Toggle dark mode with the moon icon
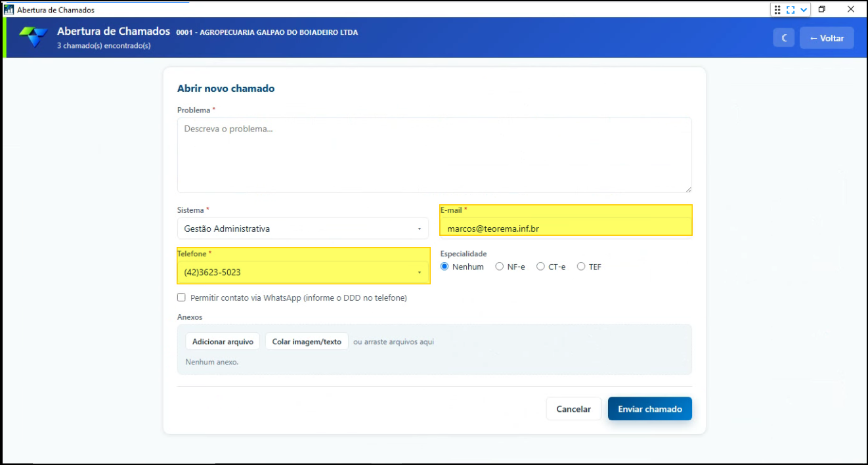 pyautogui.click(x=784, y=38)
